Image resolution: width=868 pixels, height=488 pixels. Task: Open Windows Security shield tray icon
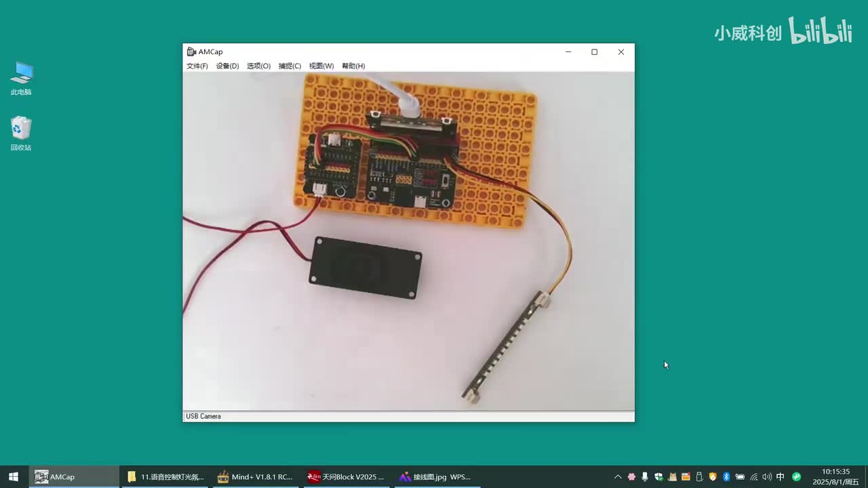[658, 476]
